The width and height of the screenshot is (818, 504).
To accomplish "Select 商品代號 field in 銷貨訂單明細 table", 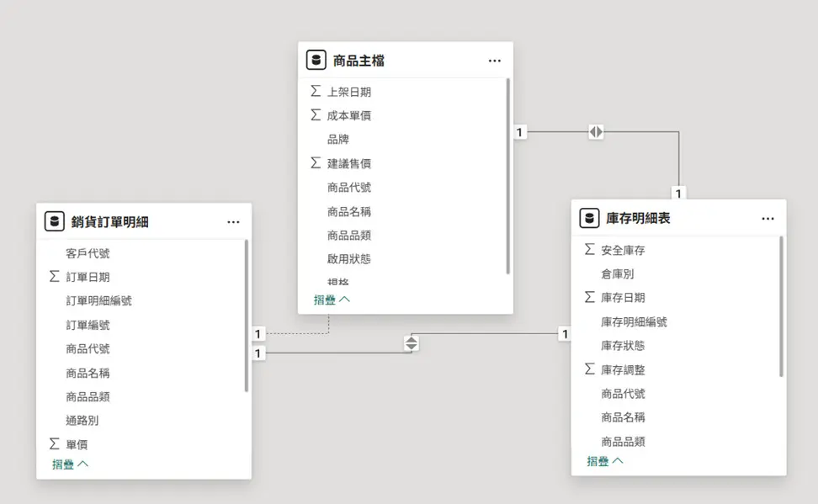I will coord(88,348).
